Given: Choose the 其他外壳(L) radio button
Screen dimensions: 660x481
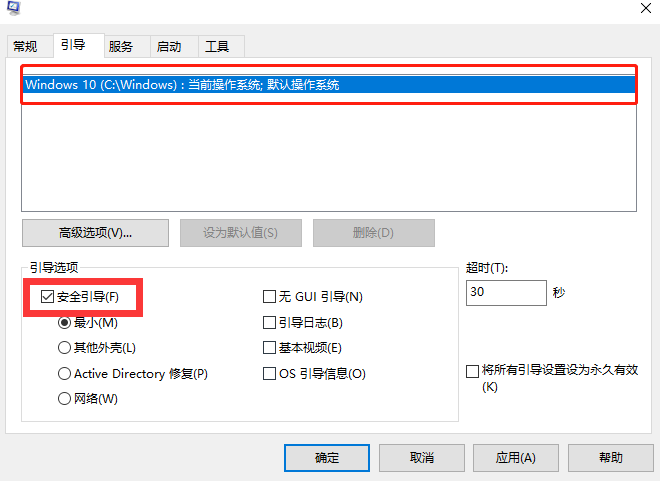Looking at the screenshot, I should (x=64, y=348).
